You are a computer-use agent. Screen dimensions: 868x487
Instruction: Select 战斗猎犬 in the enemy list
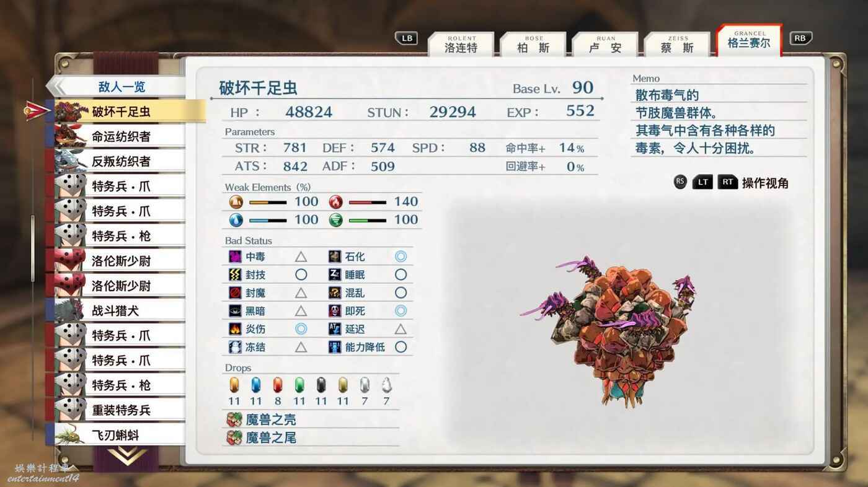click(x=115, y=310)
